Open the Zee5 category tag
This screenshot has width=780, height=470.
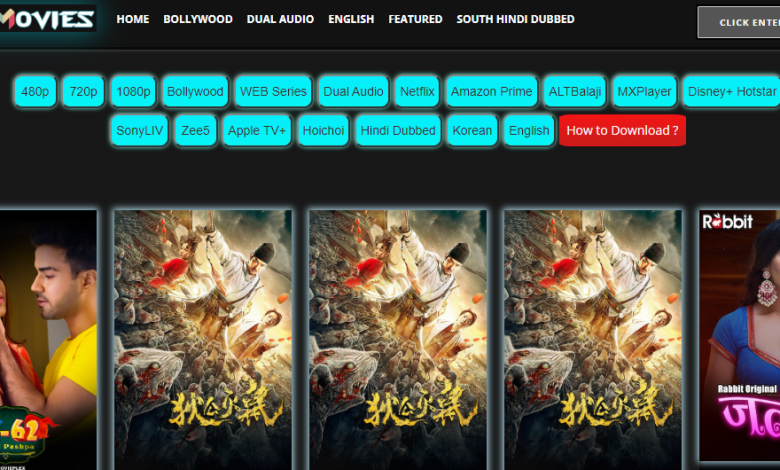pos(195,130)
